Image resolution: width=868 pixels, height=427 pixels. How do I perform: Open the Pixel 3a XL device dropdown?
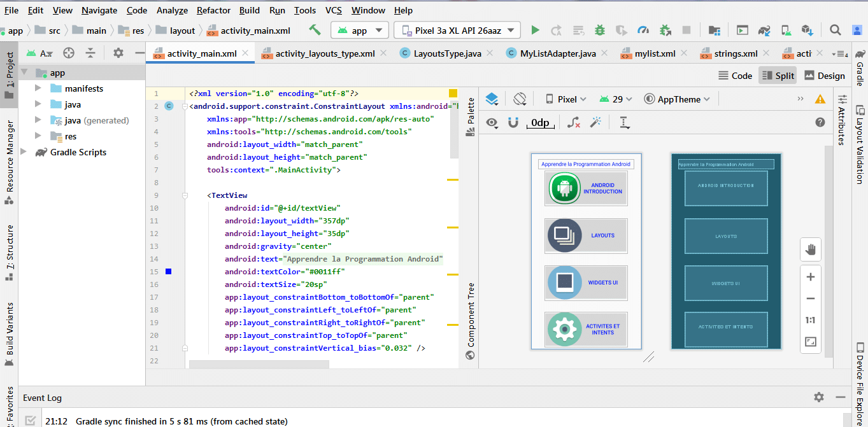456,29
